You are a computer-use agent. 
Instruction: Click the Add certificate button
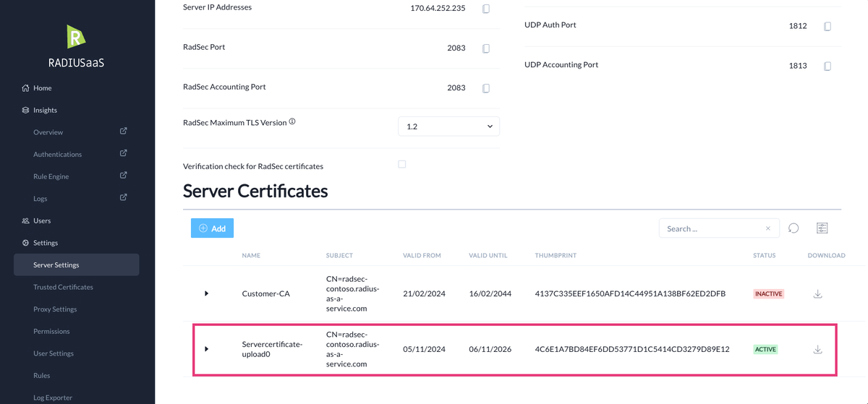tap(212, 228)
